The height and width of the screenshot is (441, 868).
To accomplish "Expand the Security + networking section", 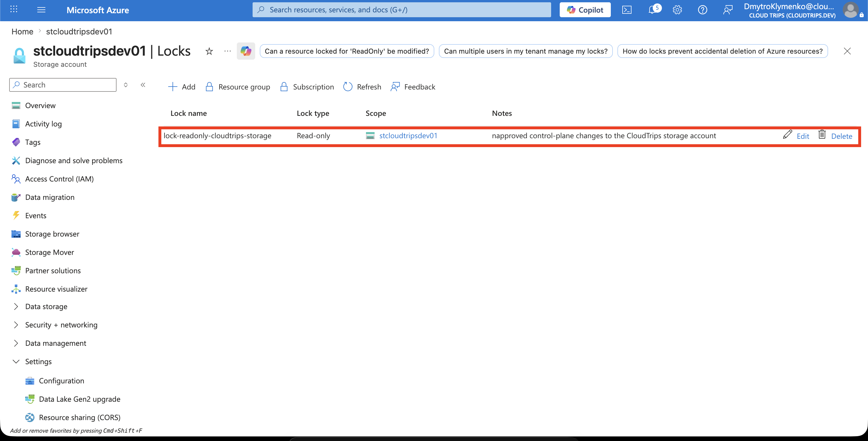I will pos(16,325).
